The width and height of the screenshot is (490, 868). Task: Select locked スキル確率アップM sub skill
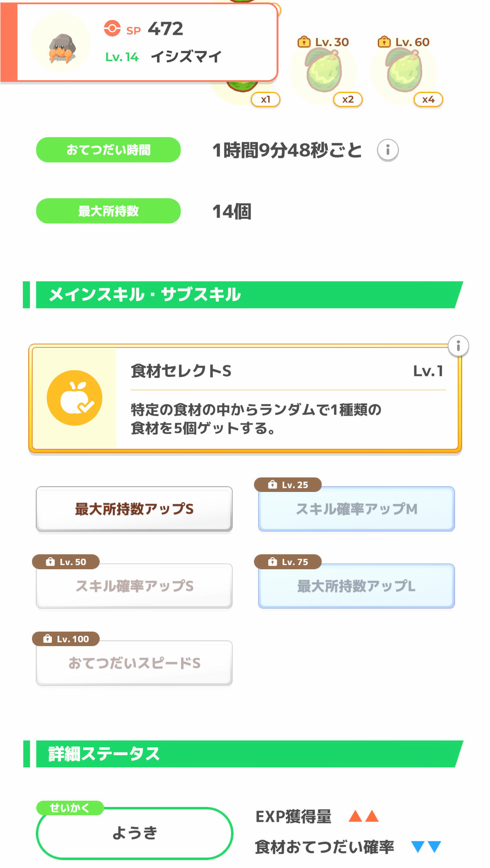coord(356,509)
